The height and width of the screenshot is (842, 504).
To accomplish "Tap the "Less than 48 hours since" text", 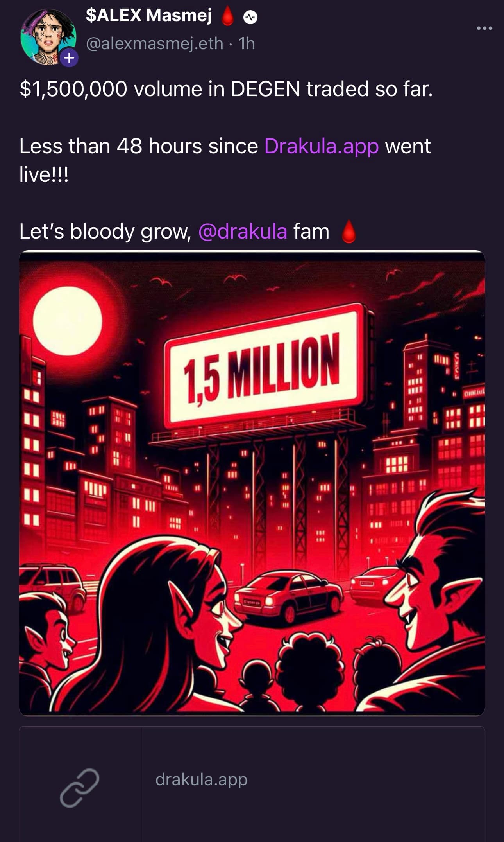I will [139, 146].
